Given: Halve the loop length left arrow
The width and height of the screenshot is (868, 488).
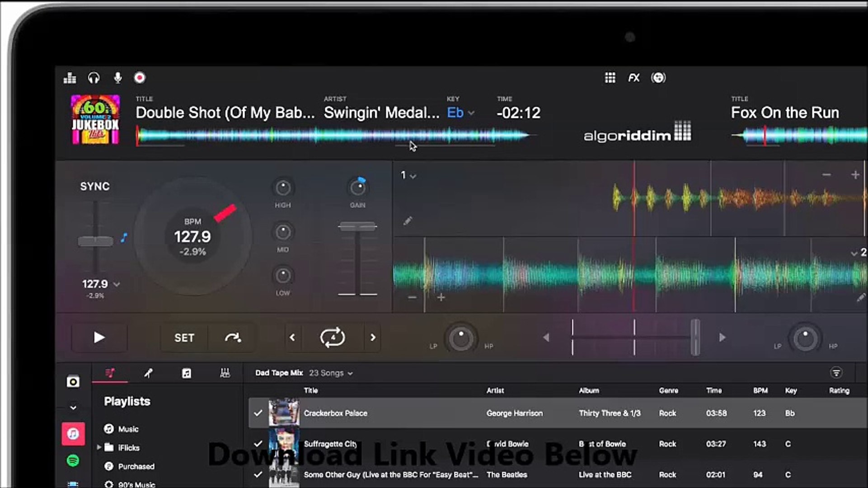Looking at the screenshot, I should [x=292, y=338].
